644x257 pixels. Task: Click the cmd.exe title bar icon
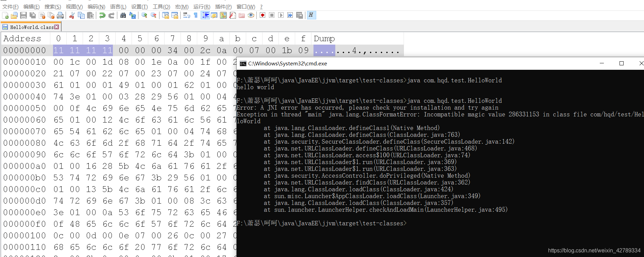(243, 64)
